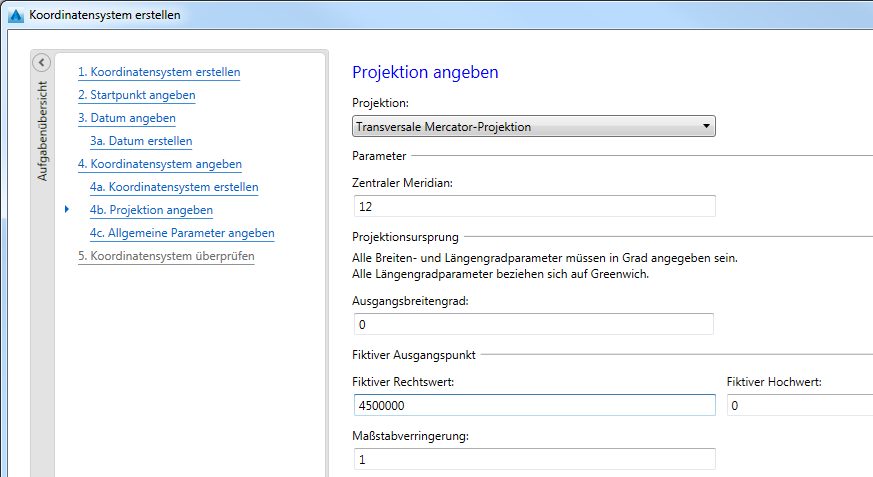Click step 5. Koordinatensystem überprüfen
The height and width of the screenshot is (477, 873).
coord(166,256)
